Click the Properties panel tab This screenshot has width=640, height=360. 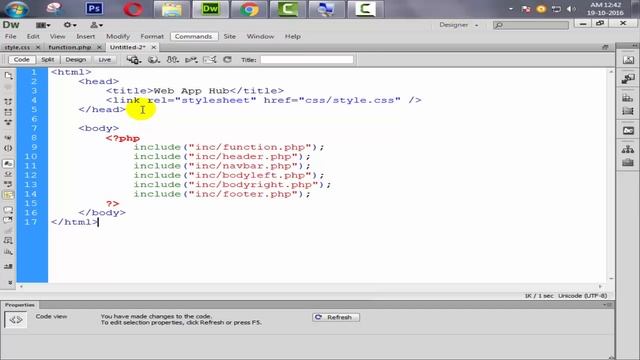(20, 305)
